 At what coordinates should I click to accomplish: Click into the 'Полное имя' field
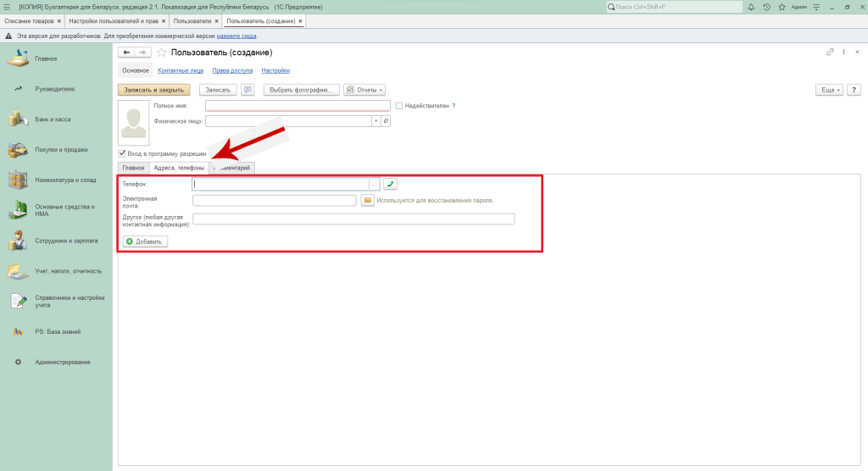[297, 106]
